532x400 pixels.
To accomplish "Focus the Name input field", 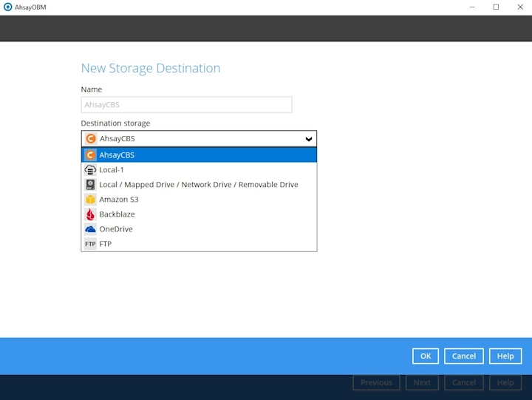I will point(186,104).
